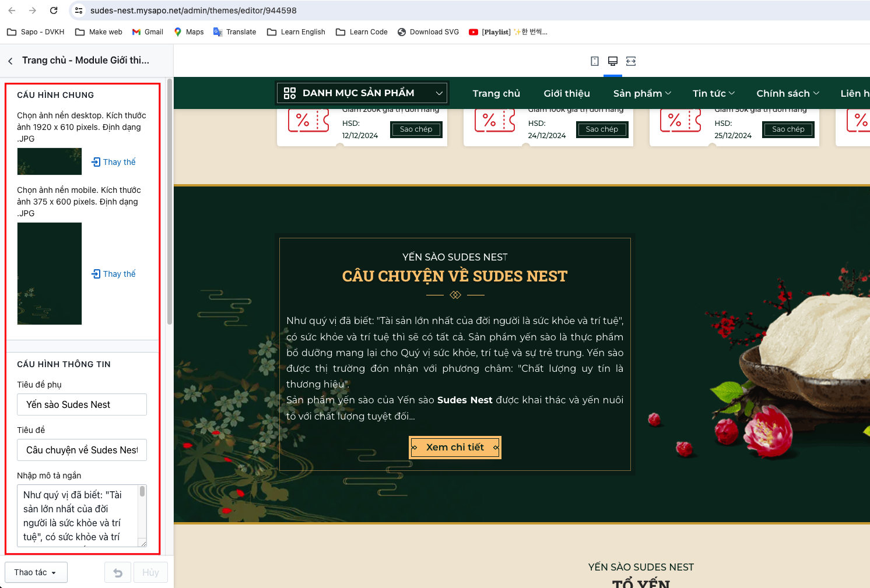Click the address bar URL
Viewport: 870px width, 588px height.
click(x=193, y=10)
